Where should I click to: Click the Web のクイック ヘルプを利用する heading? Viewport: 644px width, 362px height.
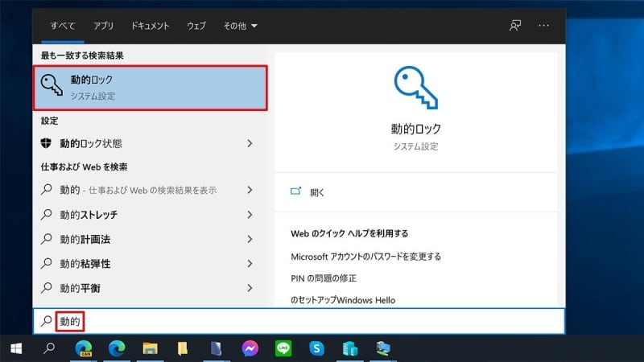point(349,233)
